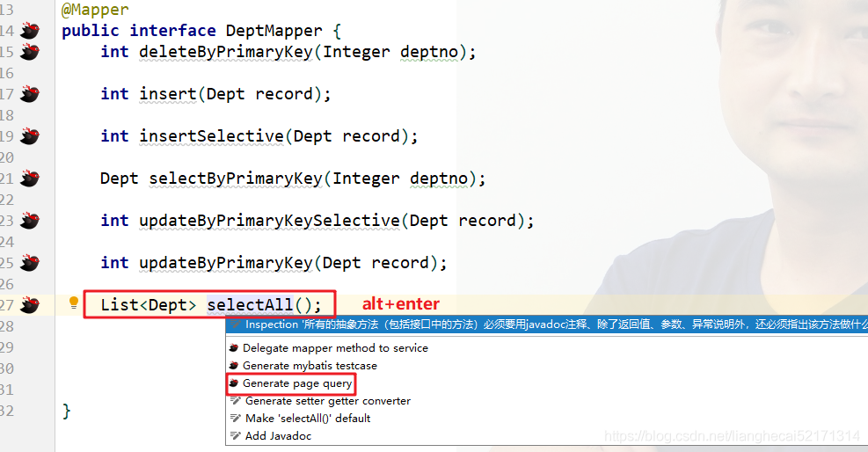Click pencil icon beside Generate setter getter converter

coord(236,401)
